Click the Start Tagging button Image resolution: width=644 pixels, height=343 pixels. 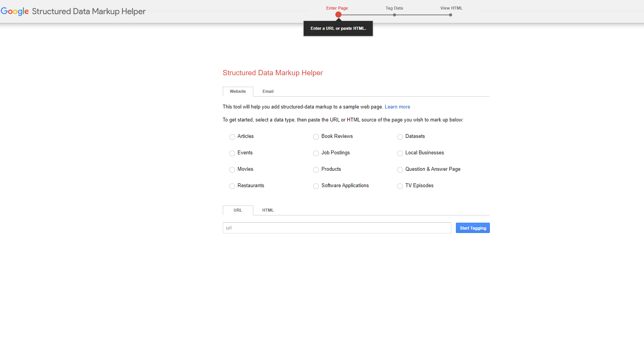(473, 228)
